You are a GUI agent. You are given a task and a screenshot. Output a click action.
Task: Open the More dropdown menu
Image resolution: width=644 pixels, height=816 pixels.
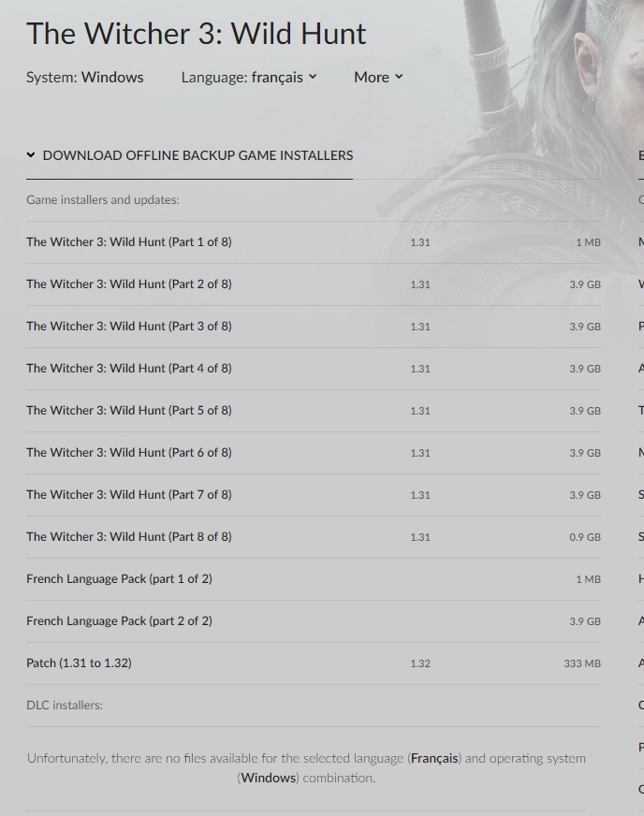(378, 77)
